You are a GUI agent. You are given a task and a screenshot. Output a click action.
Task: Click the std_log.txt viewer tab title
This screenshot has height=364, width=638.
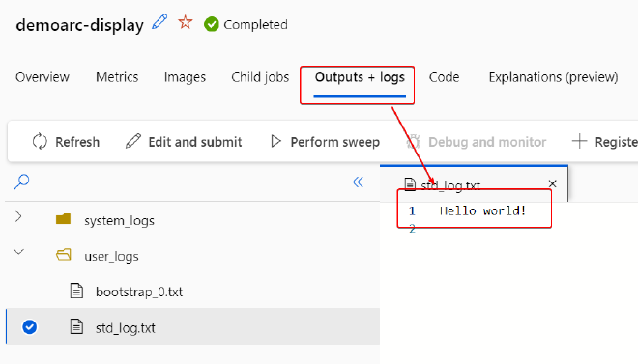[450, 185]
